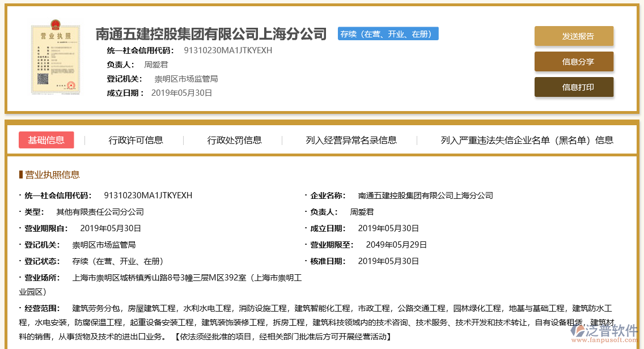Viewport: 644px width, 349px height.
Task: Click 核准日期 value 2019年05月30日
Action: click(x=388, y=261)
